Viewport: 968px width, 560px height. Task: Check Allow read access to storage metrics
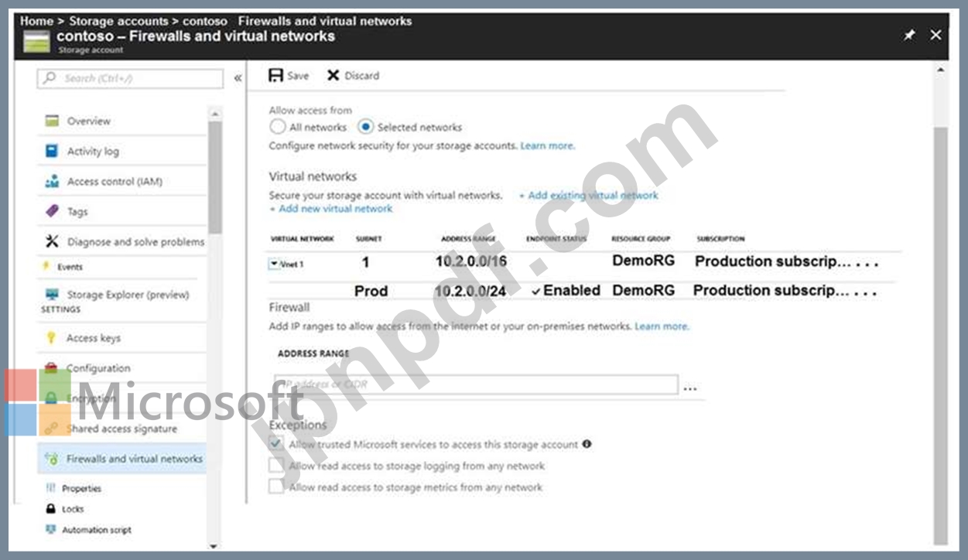(x=276, y=487)
